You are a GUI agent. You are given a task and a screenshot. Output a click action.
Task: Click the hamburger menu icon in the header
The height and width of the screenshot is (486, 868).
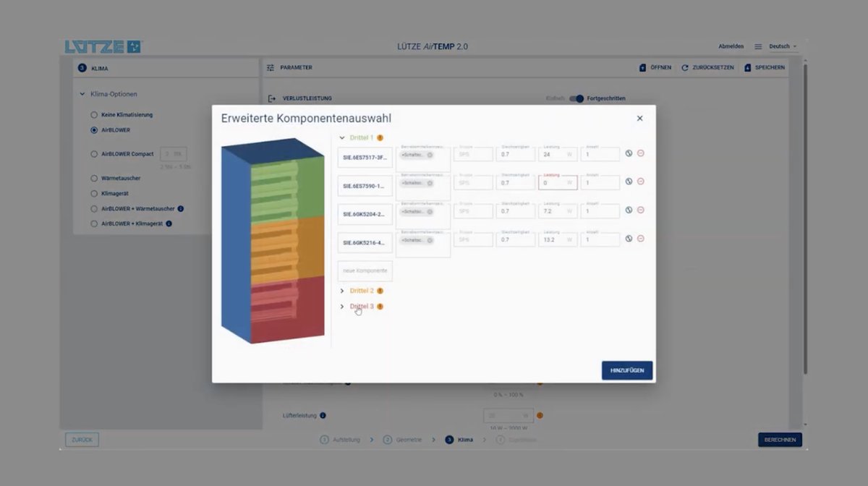point(758,46)
